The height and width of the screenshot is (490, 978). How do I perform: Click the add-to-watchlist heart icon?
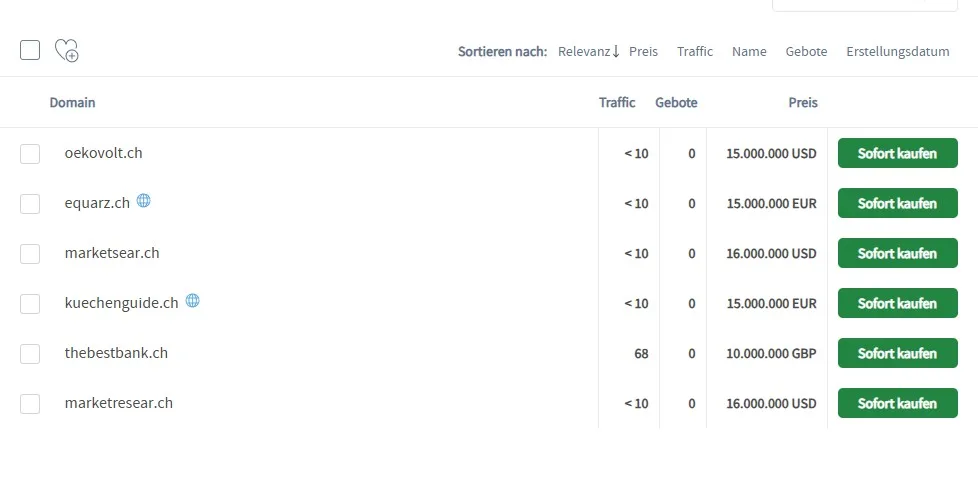point(66,50)
